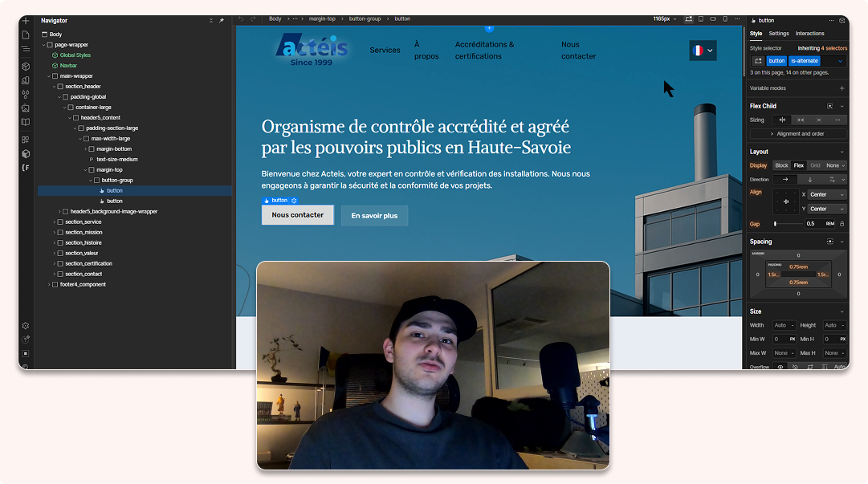Screen dimensions: 868x484
Task: Open the Style selectors droplets icon
Action: click(x=26, y=94)
